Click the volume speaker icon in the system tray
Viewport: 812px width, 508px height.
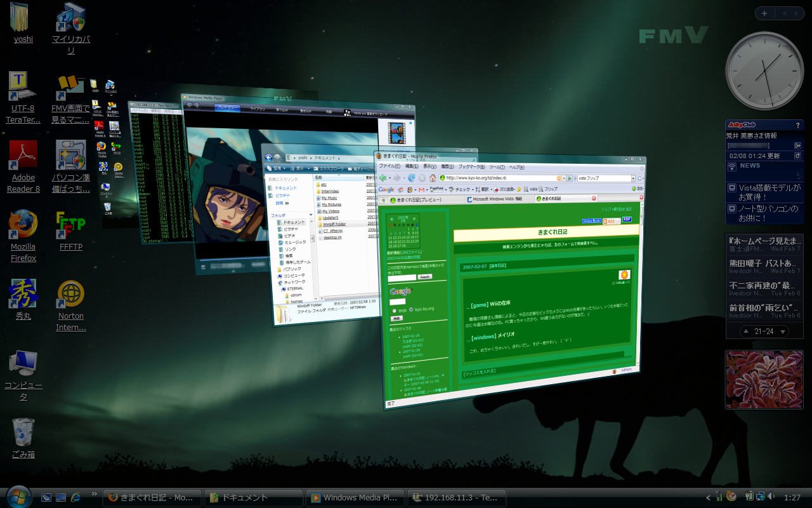pos(771,496)
